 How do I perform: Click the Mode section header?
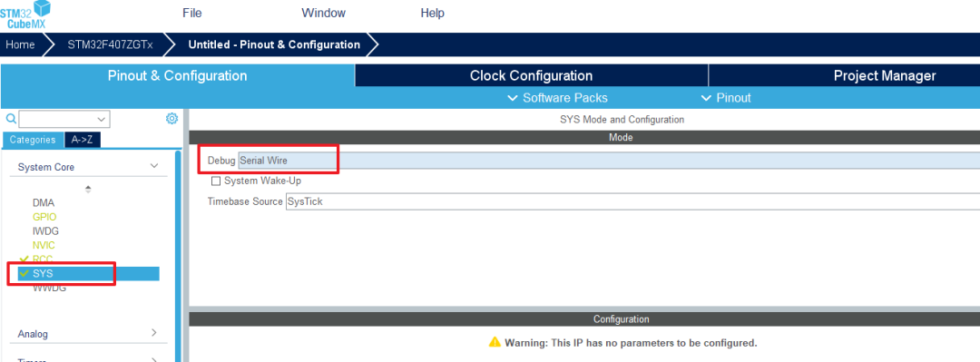pos(584,138)
